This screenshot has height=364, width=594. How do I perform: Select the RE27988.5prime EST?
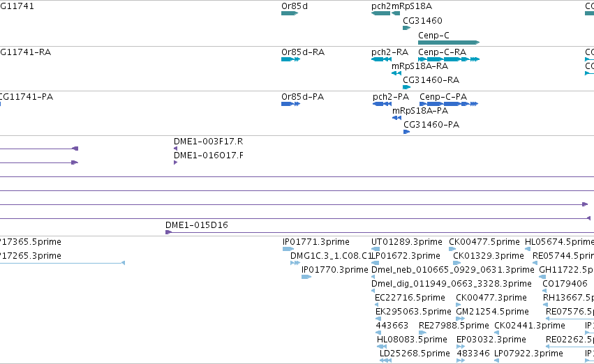(x=422, y=333)
